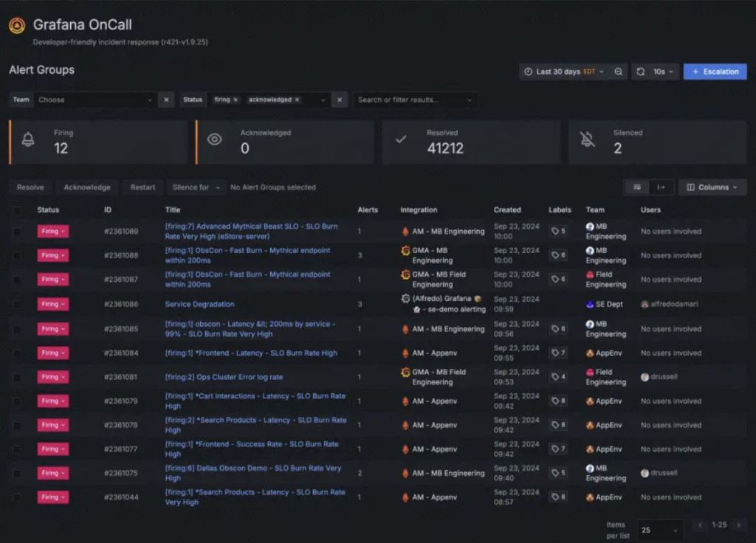Open the Last 30 days time range picker

click(x=563, y=72)
